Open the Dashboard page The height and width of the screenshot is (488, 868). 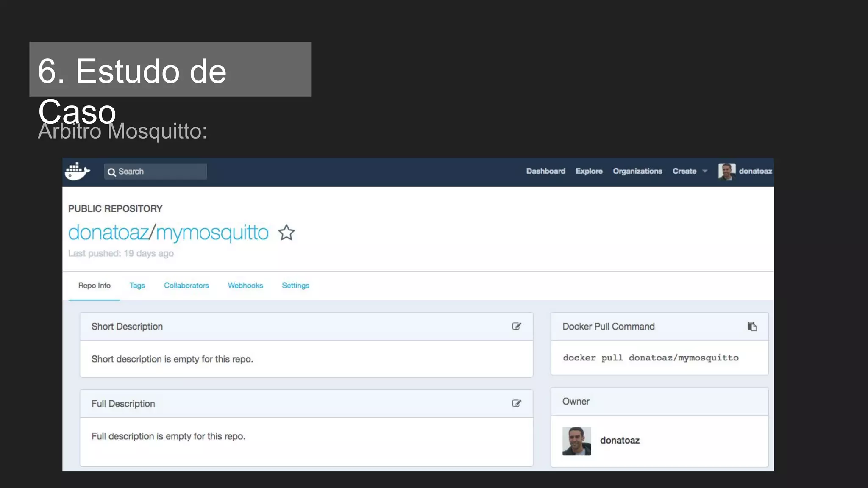pos(545,171)
